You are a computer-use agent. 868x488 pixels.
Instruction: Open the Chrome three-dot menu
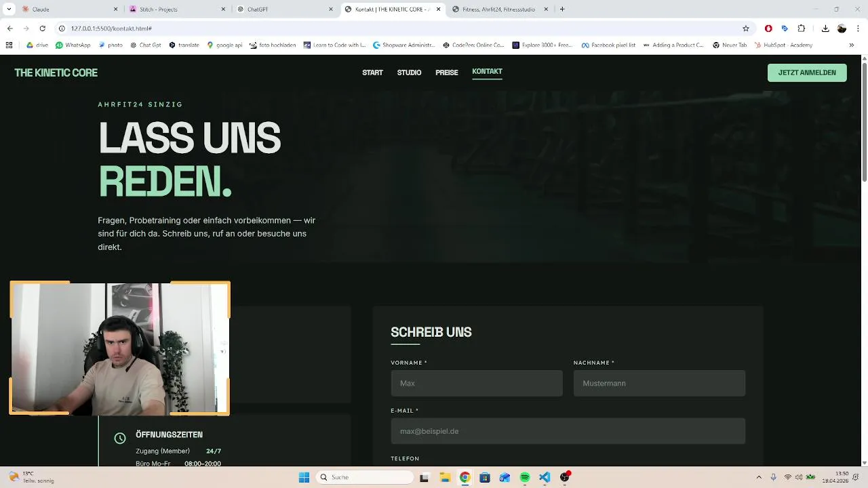(x=859, y=28)
